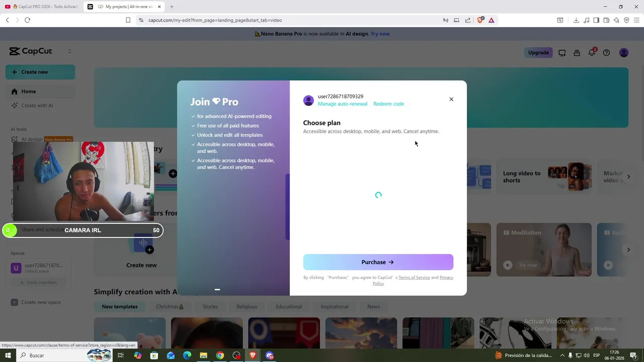This screenshot has height=362, width=644.
Task: Click the Invite members button
Action: 39,283
